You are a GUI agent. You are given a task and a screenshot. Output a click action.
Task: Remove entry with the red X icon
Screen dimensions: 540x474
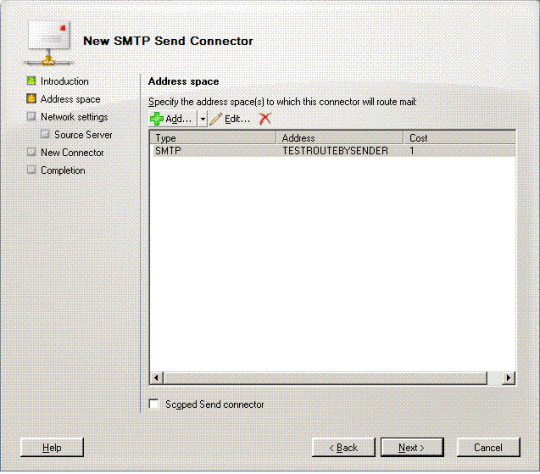point(265,119)
